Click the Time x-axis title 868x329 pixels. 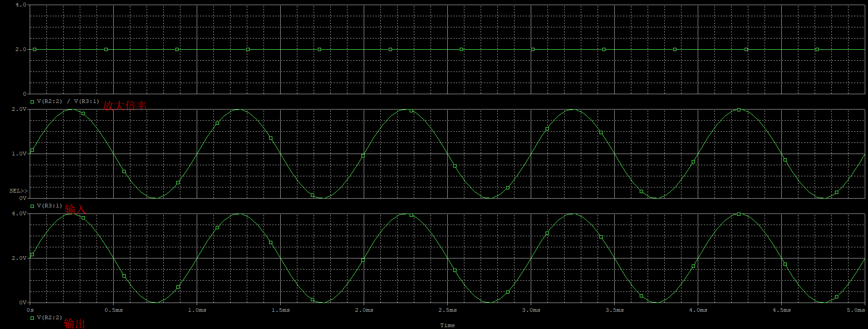448,325
